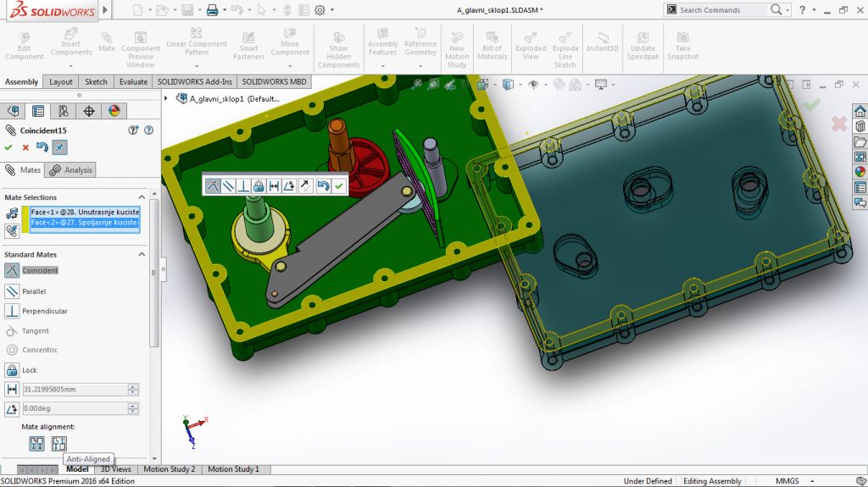Image resolution: width=868 pixels, height=487 pixels.
Task: Switch to the 3D Views bottom tab
Action: [x=115, y=469]
